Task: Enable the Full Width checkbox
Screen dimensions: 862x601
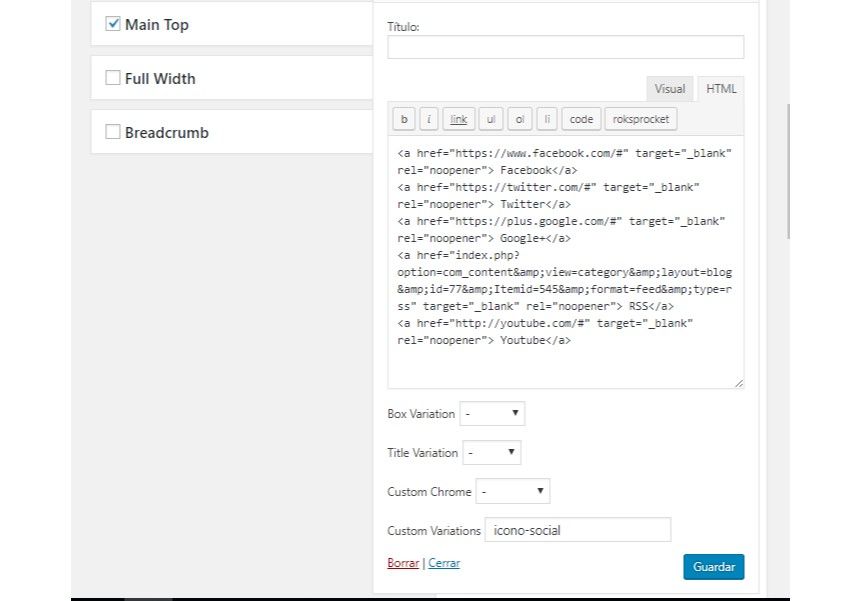Action: [113, 78]
